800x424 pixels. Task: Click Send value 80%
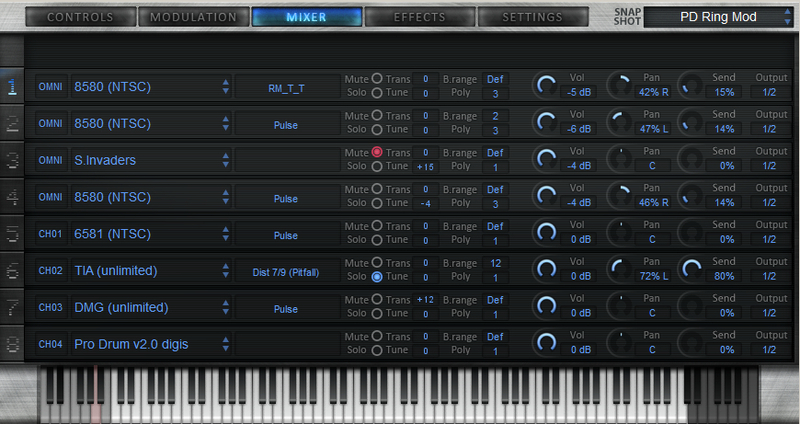[x=724, y=277]
